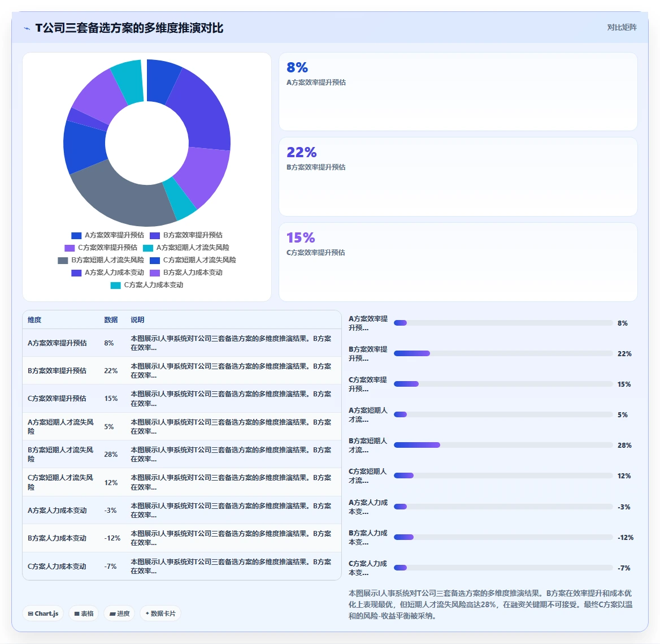660x644 pixels.
Task: Toggle A方案效率提升预估 legend swatch
Action: click(76, 235)
